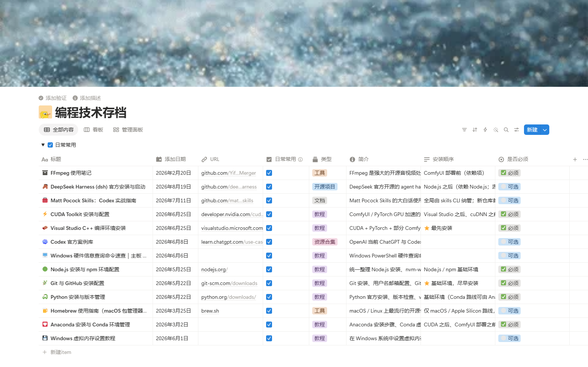Click the brew.sh URL cell
588x367 pixels.
click(230, 311)
